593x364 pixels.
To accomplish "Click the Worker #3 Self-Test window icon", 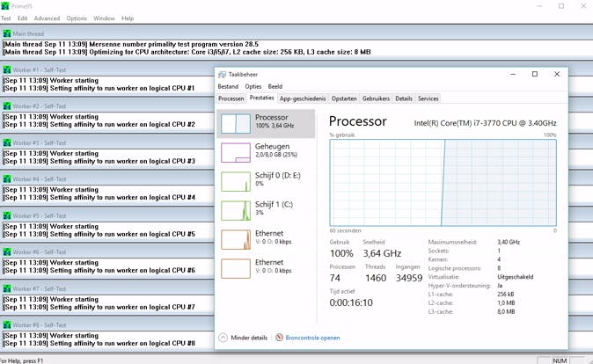I will [x=7, y=143].
